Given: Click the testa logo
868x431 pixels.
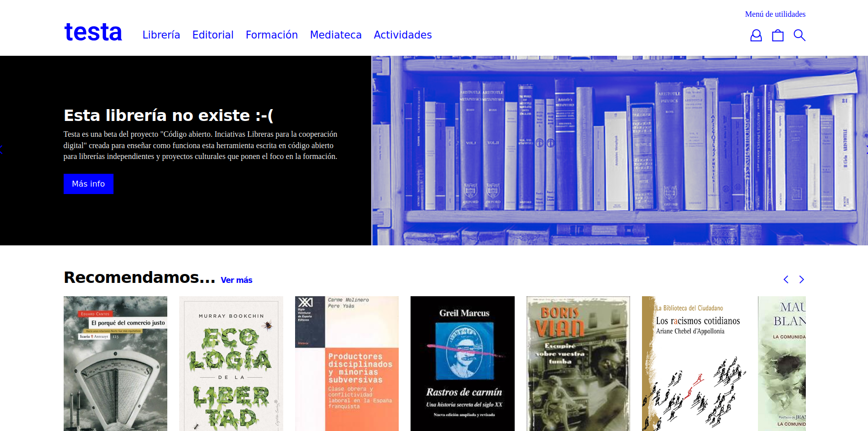Looking at the screenshot, I should (93, 33).
